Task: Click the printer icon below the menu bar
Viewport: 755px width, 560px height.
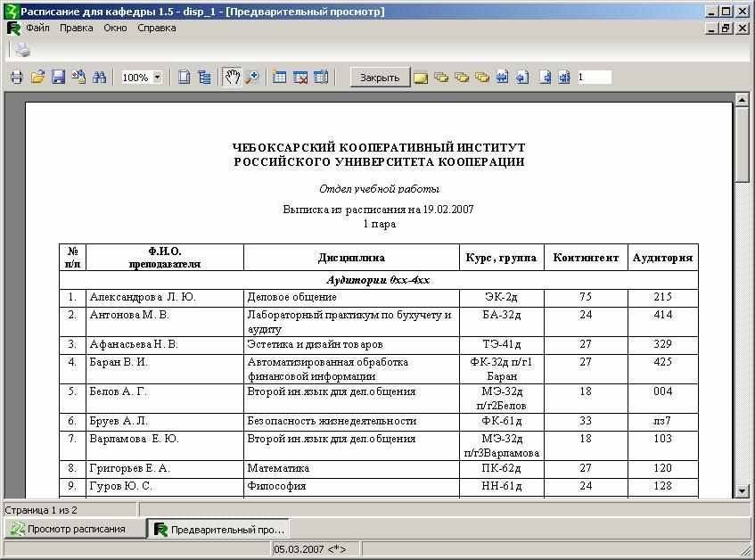Action: (22, 50)
